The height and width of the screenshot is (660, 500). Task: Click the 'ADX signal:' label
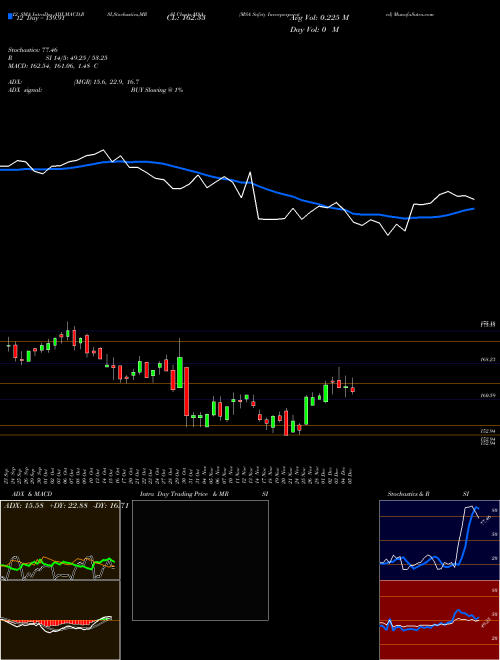(24, 90)
